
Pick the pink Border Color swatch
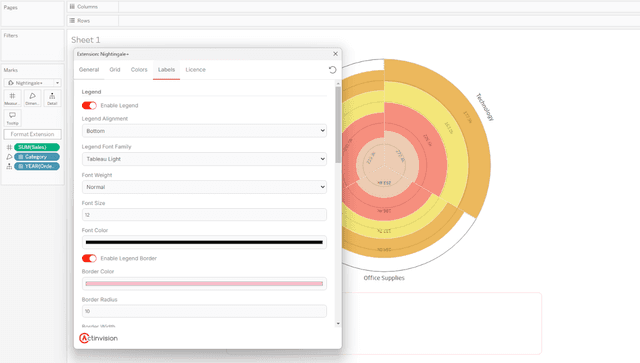204,283
